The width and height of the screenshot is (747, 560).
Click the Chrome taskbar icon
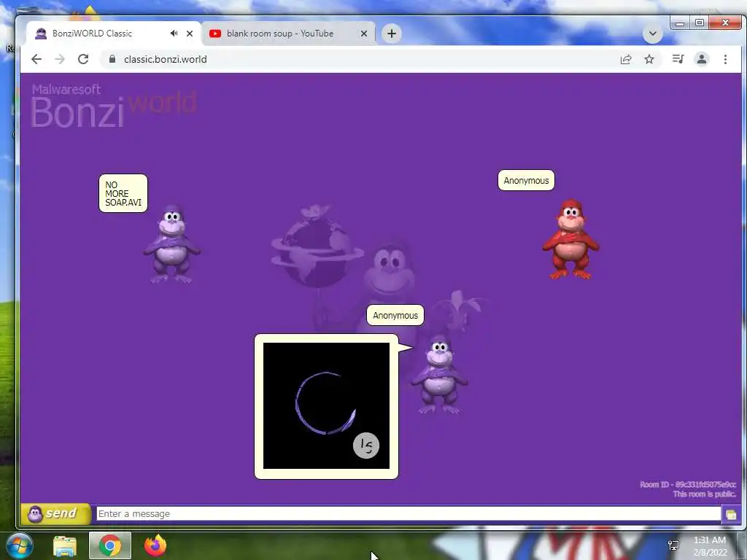[110, 545]
